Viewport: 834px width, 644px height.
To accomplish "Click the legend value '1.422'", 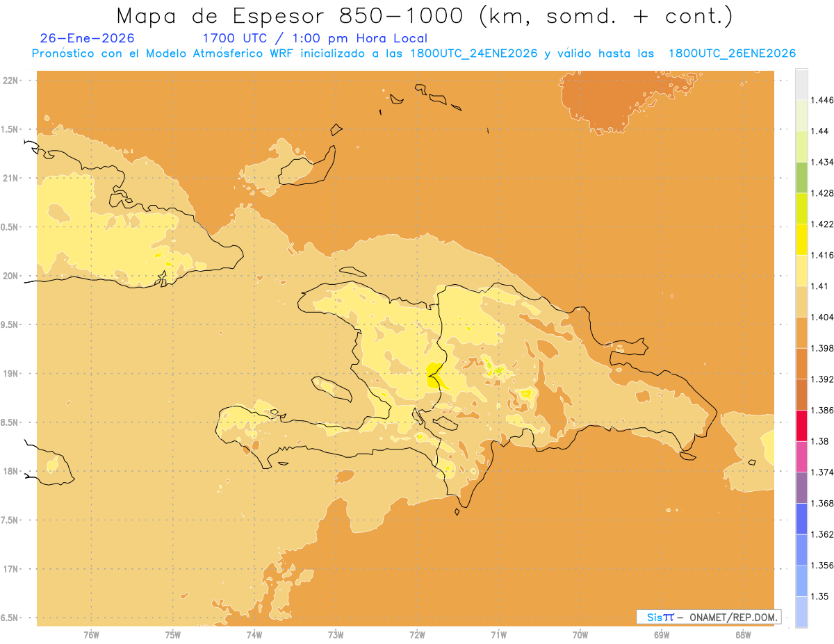I will [821, 224].
